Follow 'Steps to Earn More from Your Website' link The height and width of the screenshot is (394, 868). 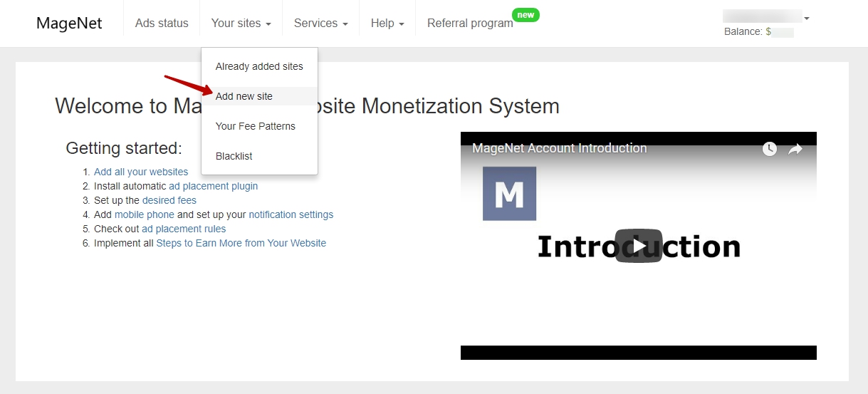(x=241, y=243)
